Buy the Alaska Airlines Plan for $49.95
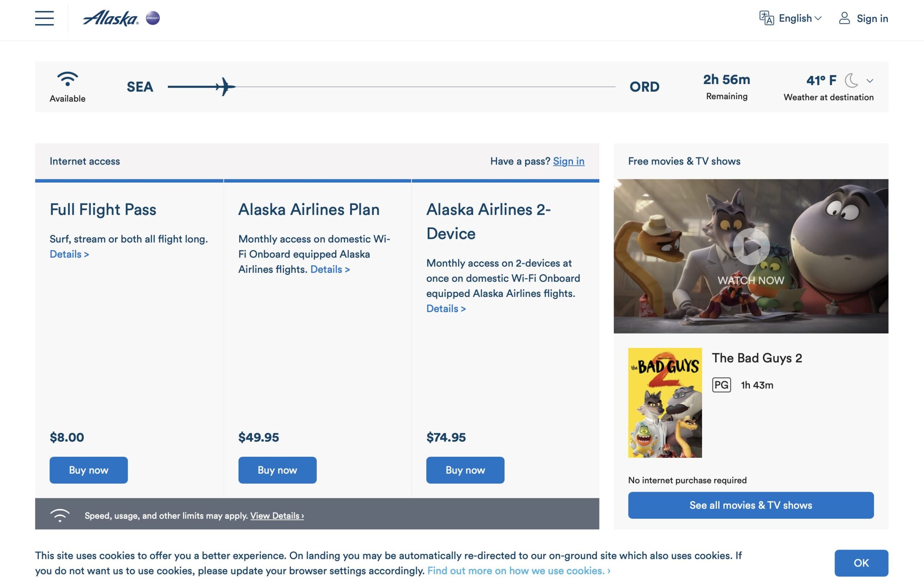 (277, 470)
